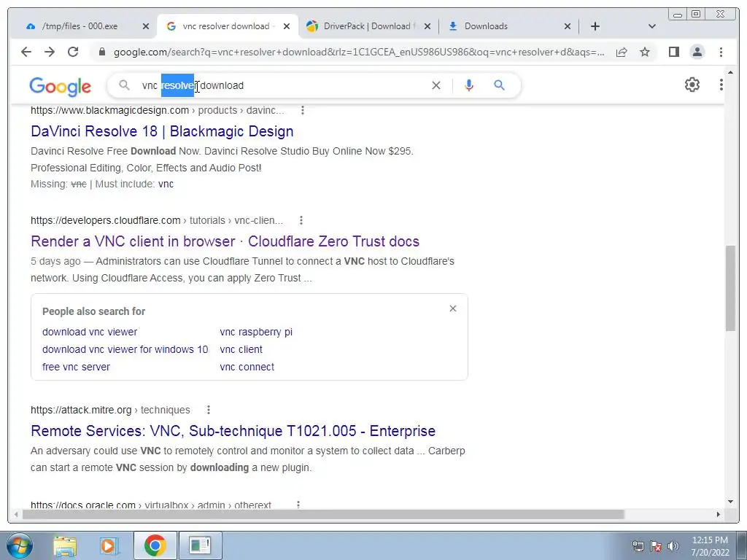The height and width of the screenshot is (560, 747).
Task: Search vnc raspberry pi suggestion
Action: pyautogui.click(x=256, y=332)
